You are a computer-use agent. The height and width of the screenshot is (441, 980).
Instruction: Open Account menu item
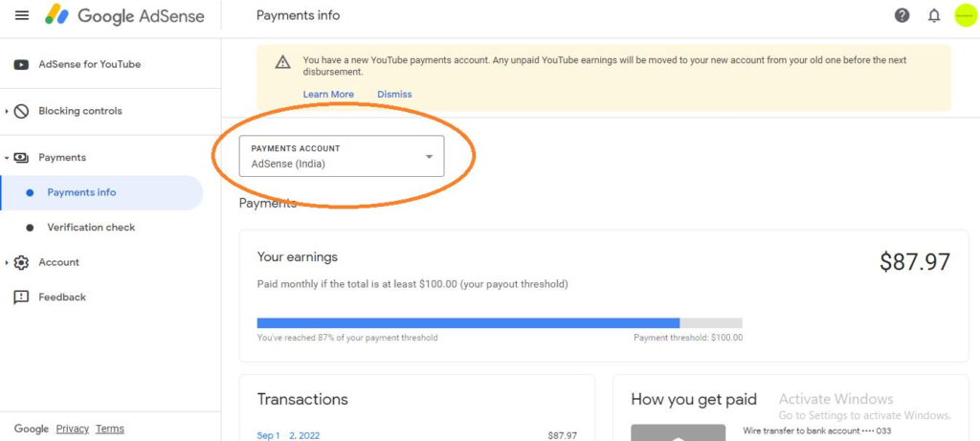[58, 262]
